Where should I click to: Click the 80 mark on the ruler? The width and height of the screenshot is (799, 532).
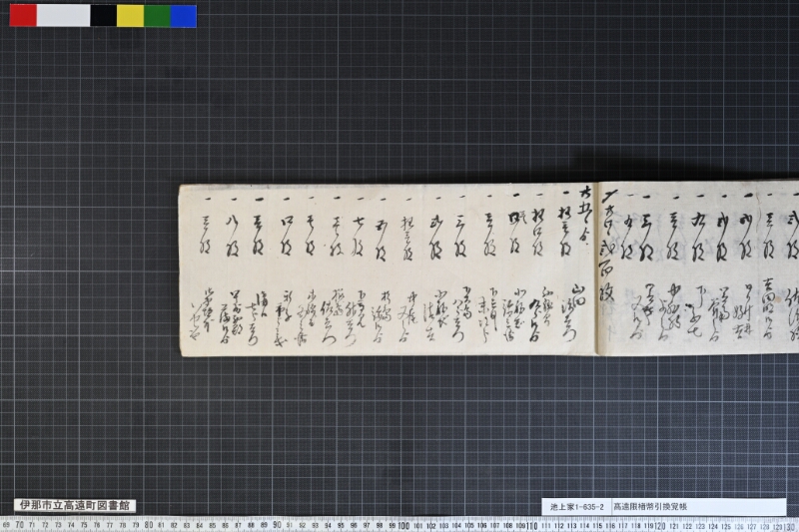148,525
